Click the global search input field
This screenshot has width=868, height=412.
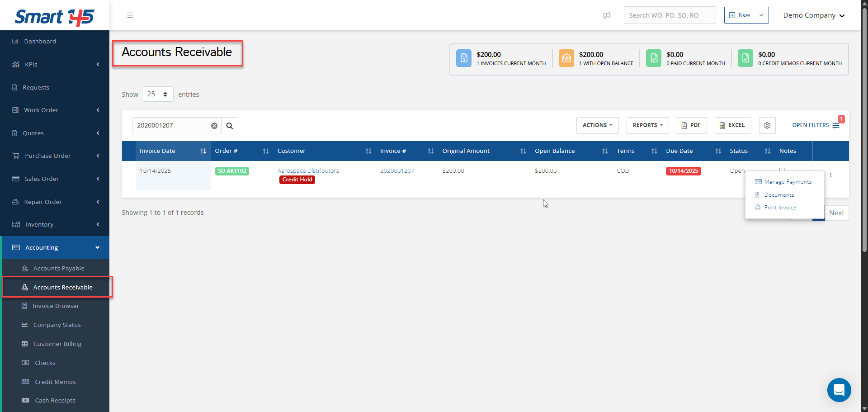click(x=669, y=15)
